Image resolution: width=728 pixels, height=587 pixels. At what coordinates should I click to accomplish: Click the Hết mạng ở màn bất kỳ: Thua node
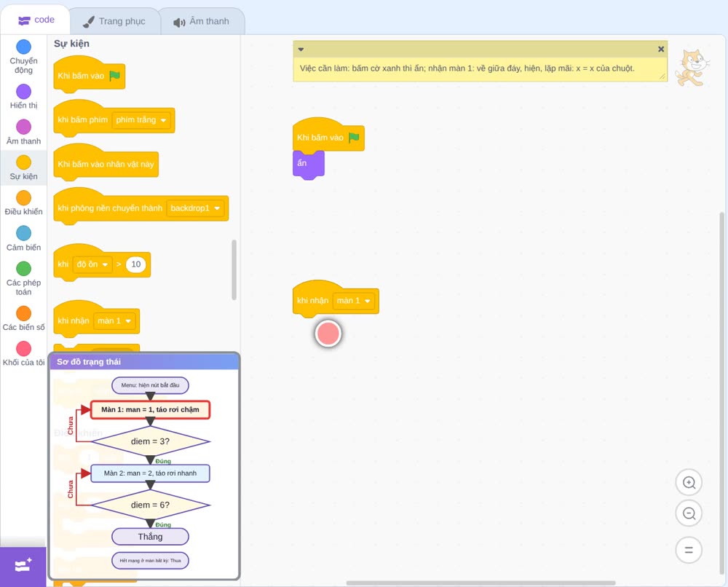pos(150,561)
